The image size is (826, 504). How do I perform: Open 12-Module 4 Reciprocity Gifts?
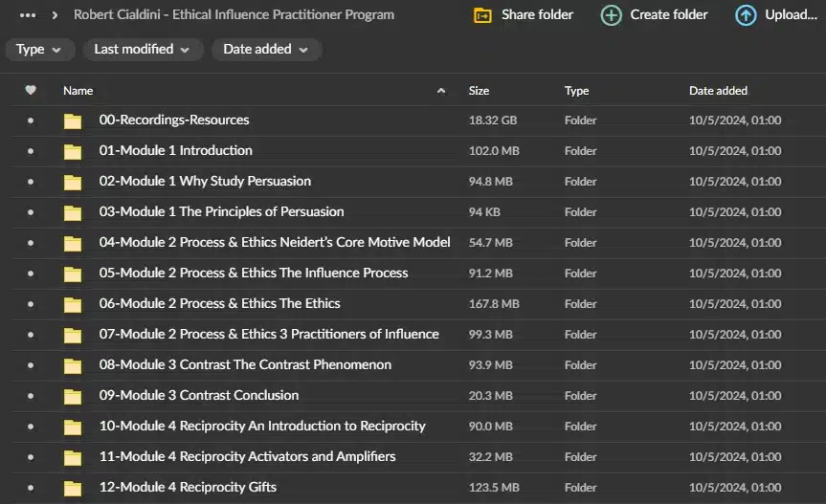[188, 487]
